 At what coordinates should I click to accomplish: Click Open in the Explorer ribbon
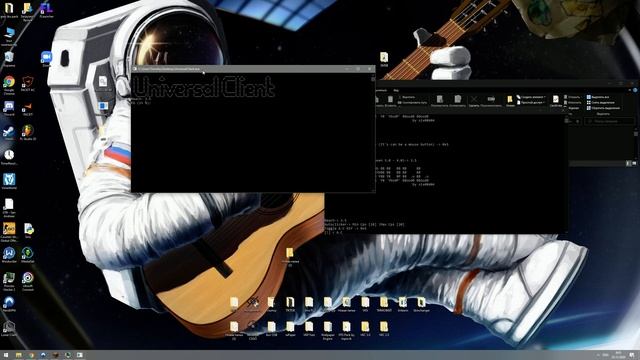click(x=572, y=97)
